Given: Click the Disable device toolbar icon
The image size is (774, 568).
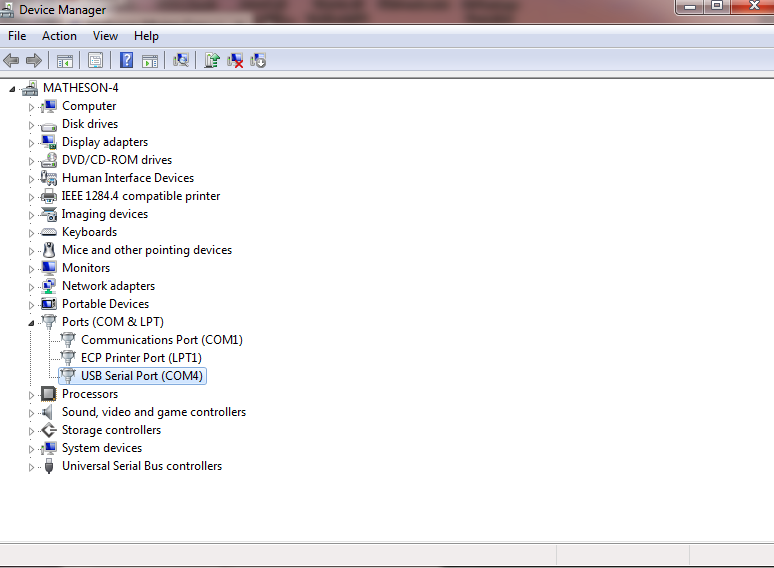Looking at the screenshot, I should pos(258,60).
